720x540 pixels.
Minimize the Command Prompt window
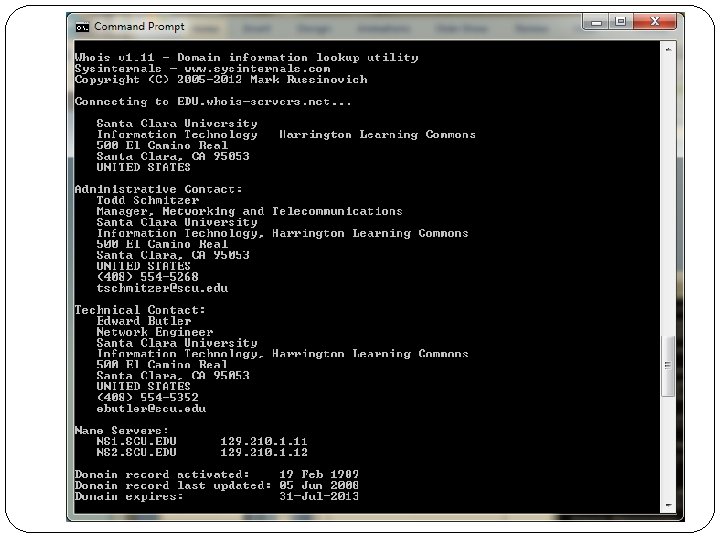pyautogui.click(x=596, y=22)
